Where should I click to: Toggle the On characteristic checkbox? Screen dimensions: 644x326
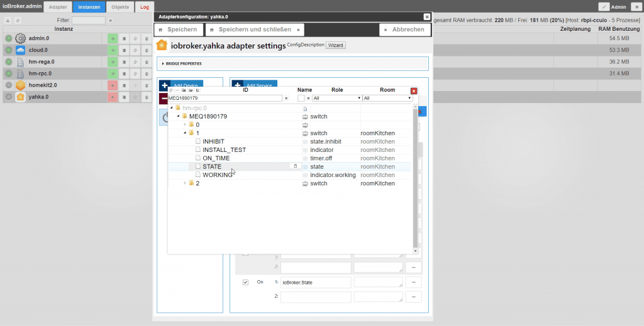click(246, 283)
